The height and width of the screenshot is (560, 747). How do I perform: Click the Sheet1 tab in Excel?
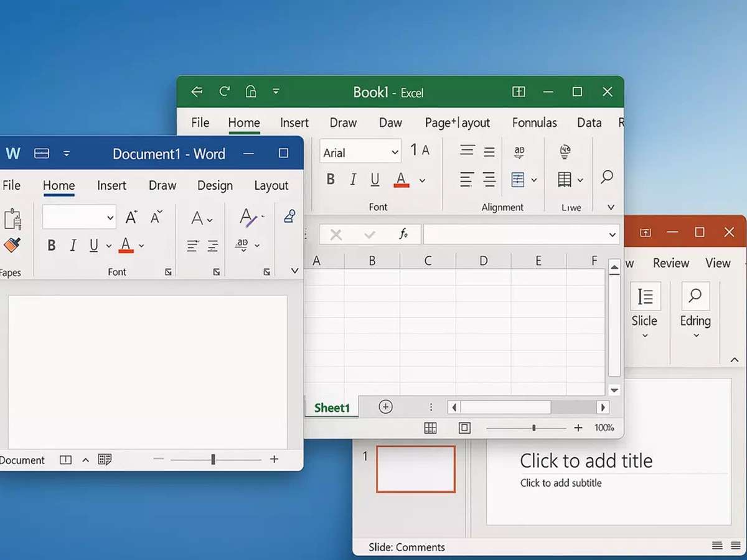point(332,408)
